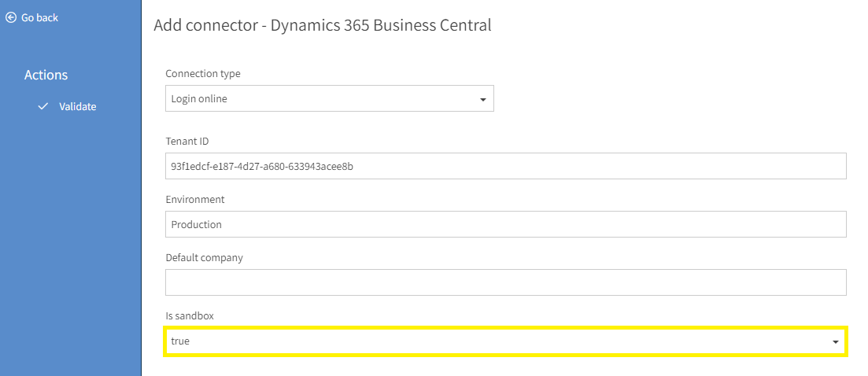Screen dimensions: 868x376
Task: Select the Login online combo box
Action: coord(330,98)
